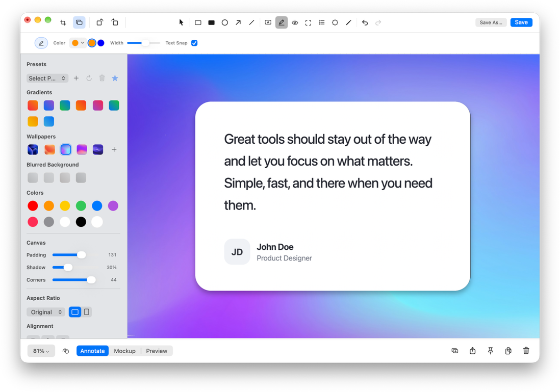Select the first red-orange gradient swatch

coord(33,106)
